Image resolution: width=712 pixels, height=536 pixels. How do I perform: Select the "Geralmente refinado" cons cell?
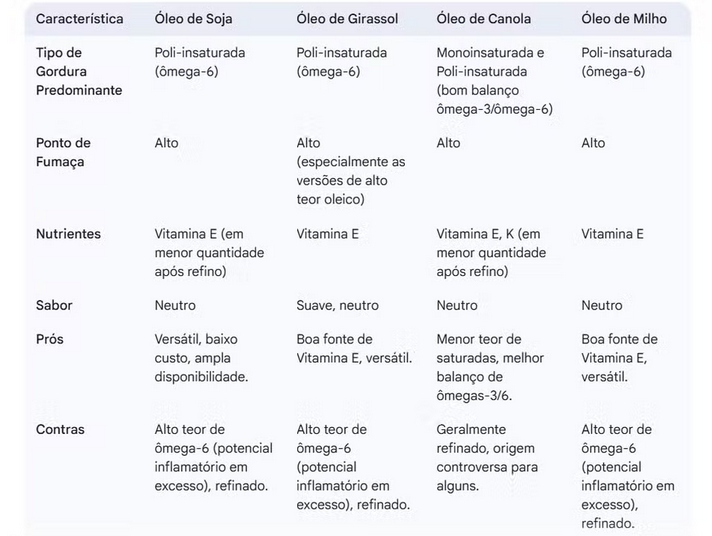487,457
